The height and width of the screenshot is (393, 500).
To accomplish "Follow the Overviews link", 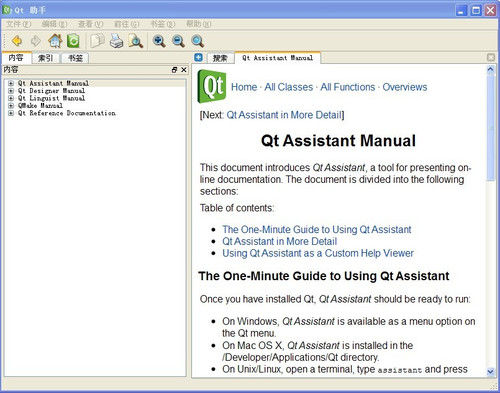I will tap(405, 87).
